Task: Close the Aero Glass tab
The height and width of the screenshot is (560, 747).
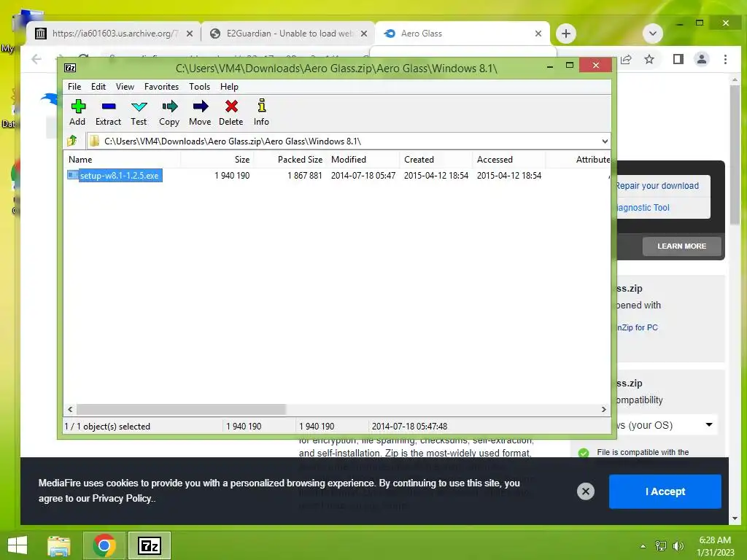Action: click(x=538, y=34)
